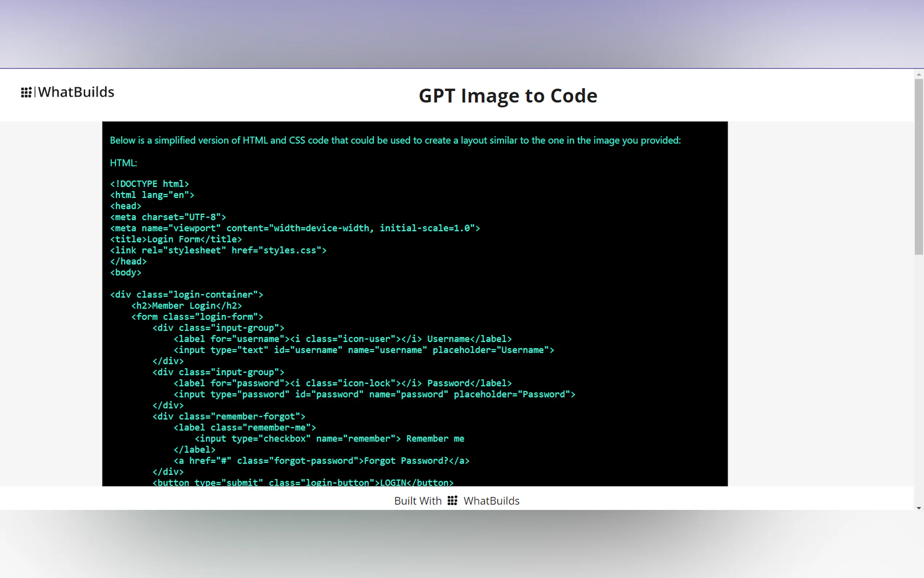Click the vertical scrollbar thumb
Image resolution: width=924 pixels, height=578 pixels.
click(919, 166)
